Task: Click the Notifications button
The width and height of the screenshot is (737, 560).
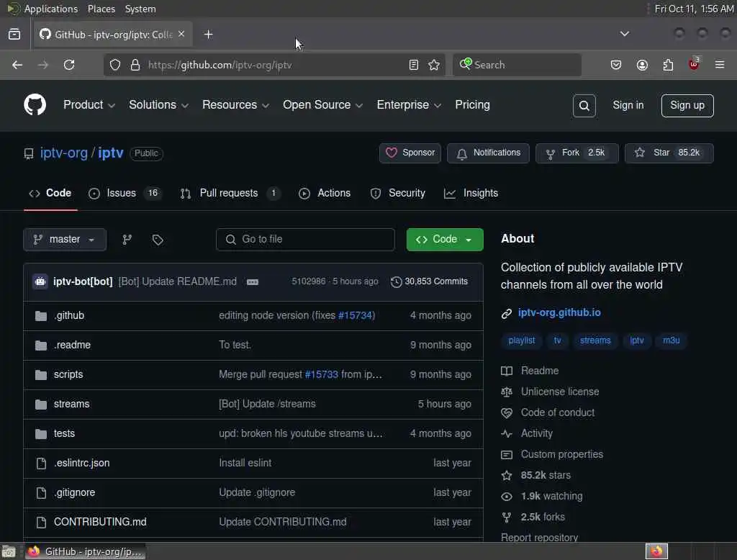Action: [488, 153]
